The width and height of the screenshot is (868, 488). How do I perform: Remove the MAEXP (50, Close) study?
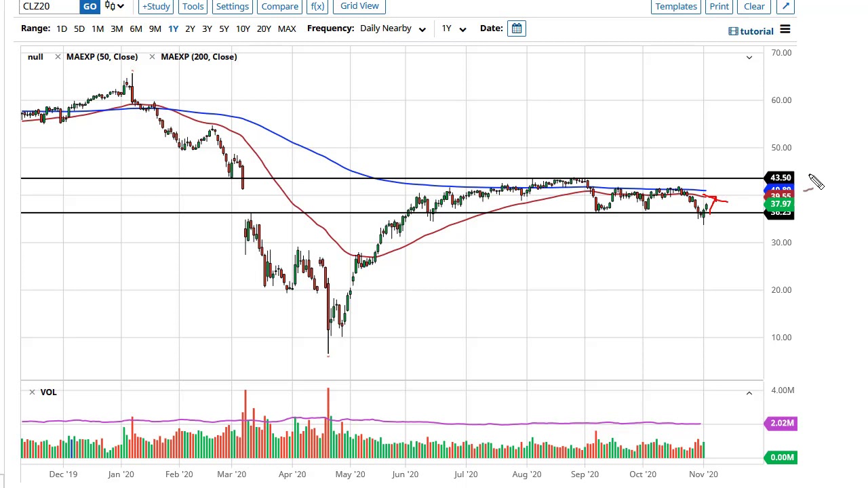58,57
